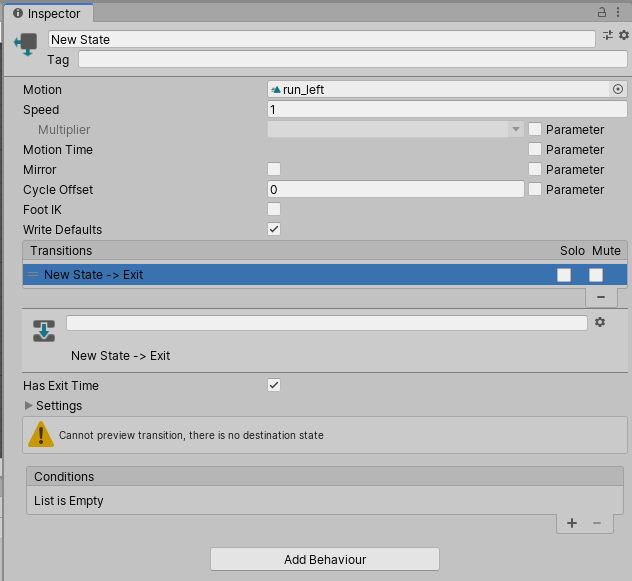Mute the New State -> Exit transition
This screenshot has height=581, width=632.
pos(596,274)
